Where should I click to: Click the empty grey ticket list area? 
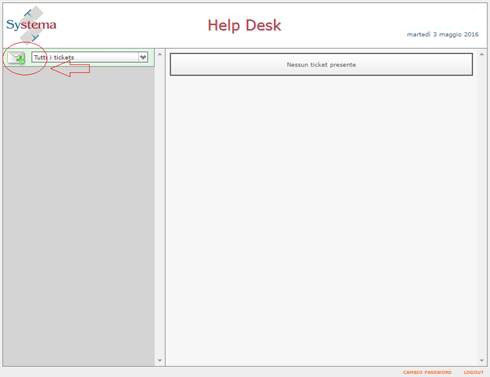click(79, 217)
